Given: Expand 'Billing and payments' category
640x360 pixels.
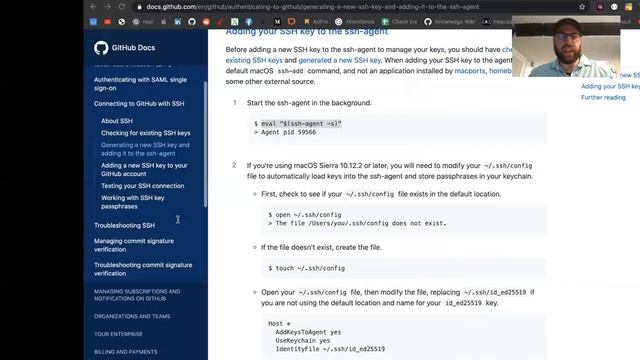Looking at the screenshot, I should click(x=126, y=352).
